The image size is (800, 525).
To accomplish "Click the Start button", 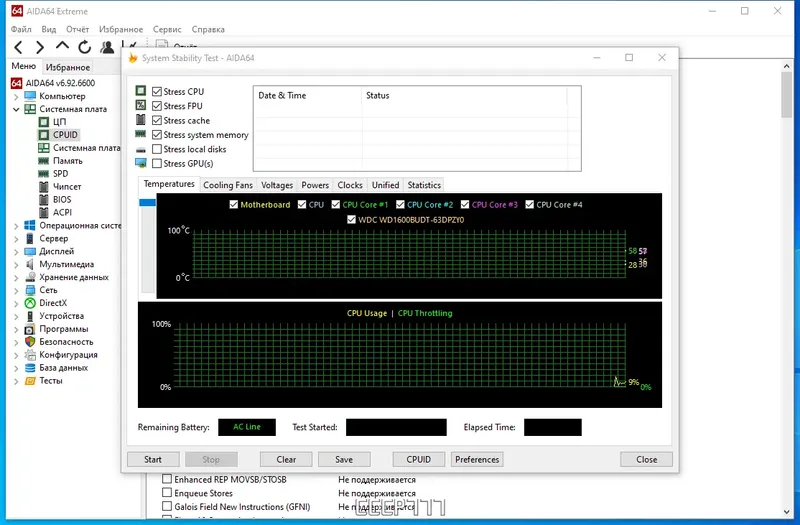I will coord(153,459).
